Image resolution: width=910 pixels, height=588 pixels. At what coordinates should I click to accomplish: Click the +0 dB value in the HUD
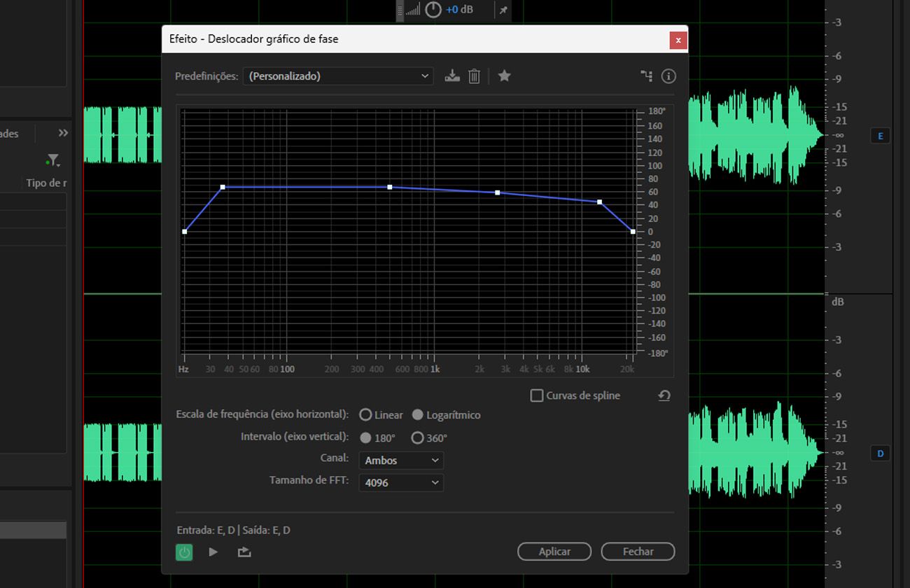pos(459,10)
